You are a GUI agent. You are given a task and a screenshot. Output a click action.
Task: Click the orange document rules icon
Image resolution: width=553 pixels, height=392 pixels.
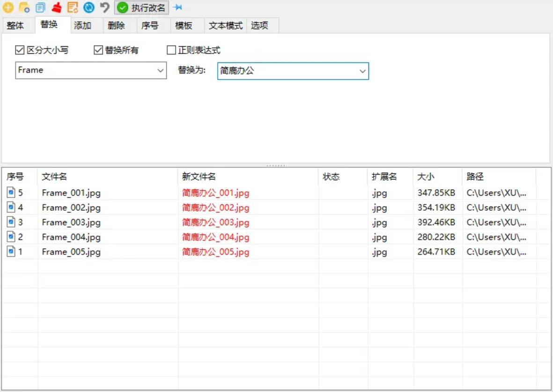(x=73, y=7)
